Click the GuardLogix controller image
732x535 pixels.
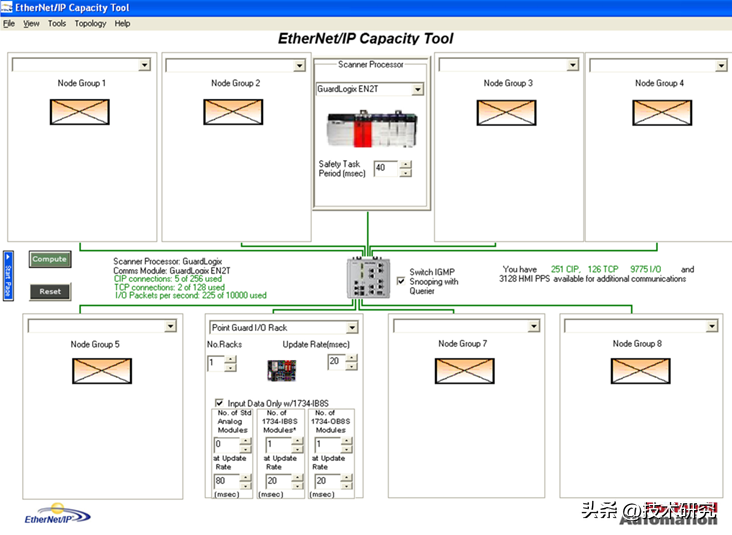(x=370, y=130)
